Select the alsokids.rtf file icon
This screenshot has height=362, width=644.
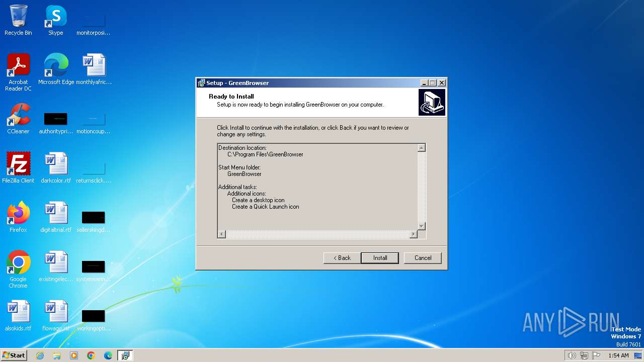click(x=18, y=316)
